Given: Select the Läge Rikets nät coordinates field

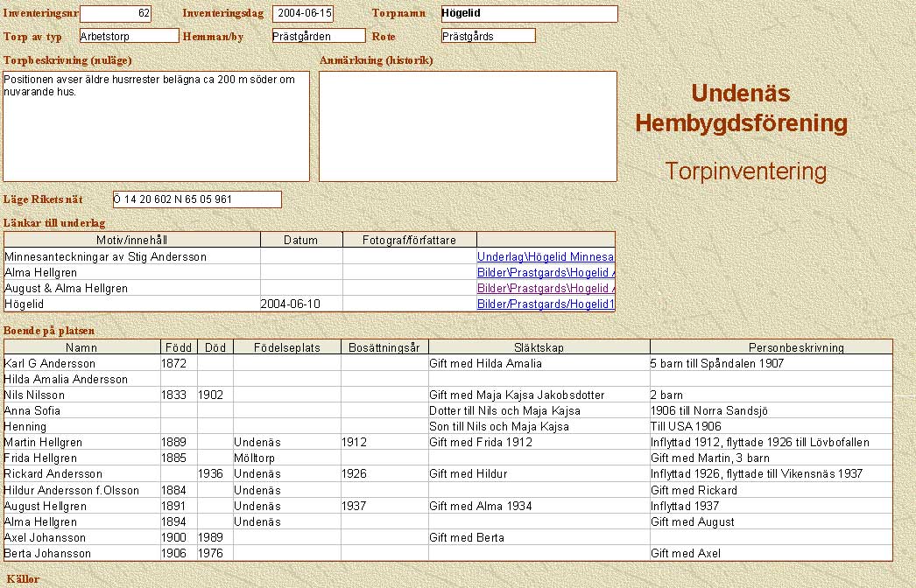Looking at the screenshot, I should (x=197, y=199).
